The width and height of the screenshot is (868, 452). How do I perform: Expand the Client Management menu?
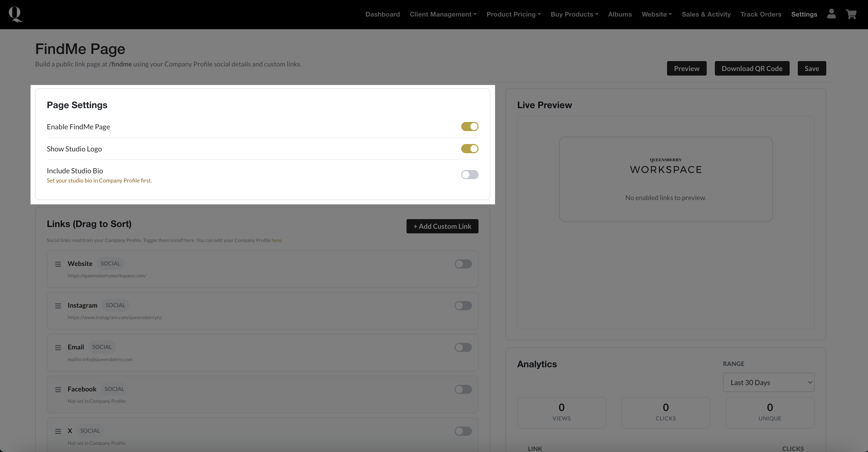[443, 14]
